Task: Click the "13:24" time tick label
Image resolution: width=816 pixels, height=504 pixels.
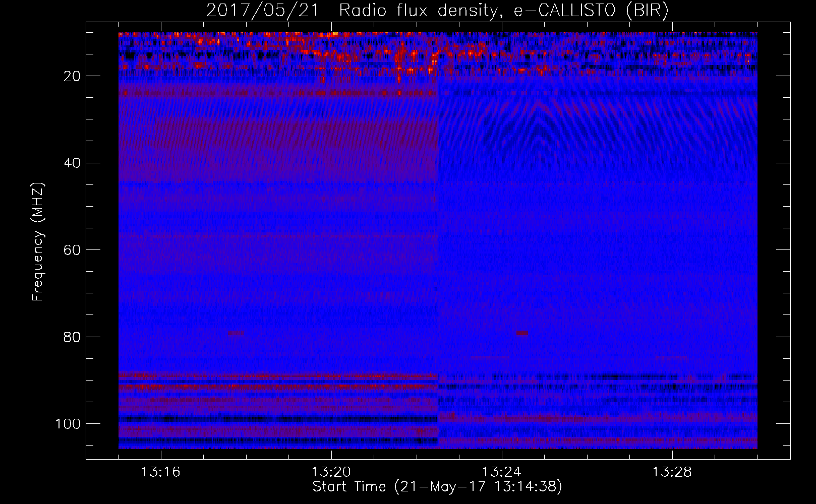Action: click(x=502, y=472)
